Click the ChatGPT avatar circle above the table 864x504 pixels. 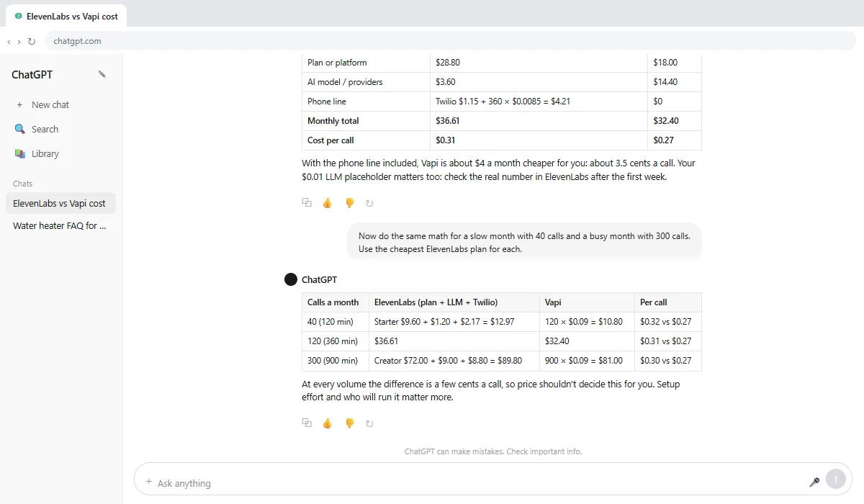click(291, 279)
